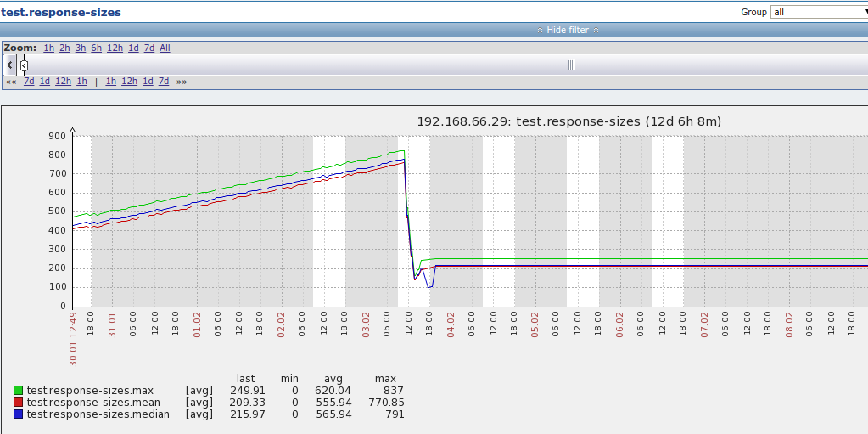The height and width of the screenshot is (434, 868).
Task: Click the x-axis start label '30.01 12:49'
Action: point(73,338)
